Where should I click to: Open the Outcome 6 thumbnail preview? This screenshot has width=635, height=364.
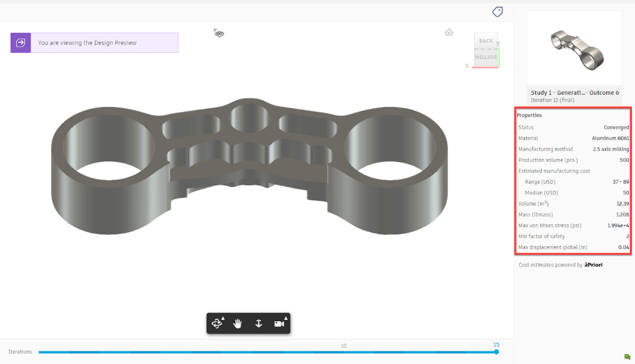click(574, 48)
